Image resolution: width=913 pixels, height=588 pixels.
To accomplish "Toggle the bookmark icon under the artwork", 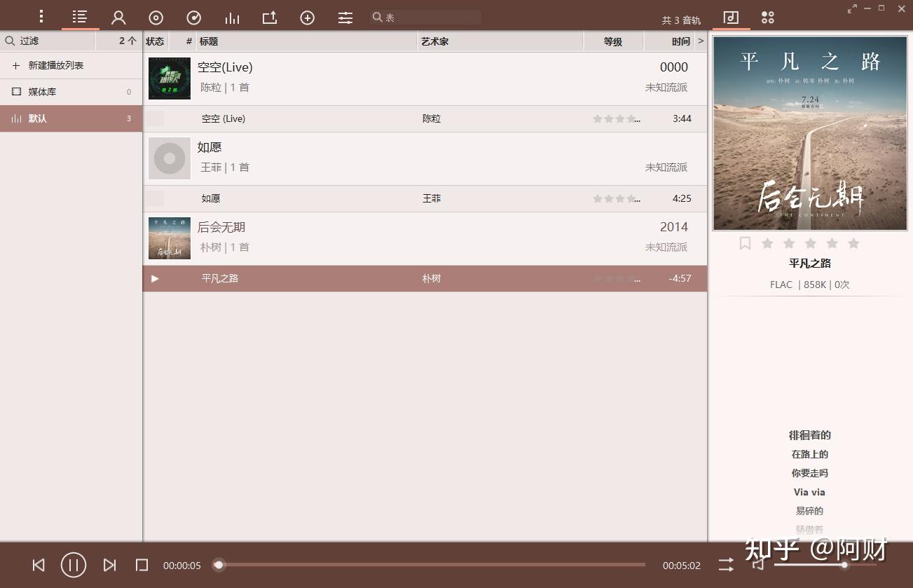I will tap(745, 243).
